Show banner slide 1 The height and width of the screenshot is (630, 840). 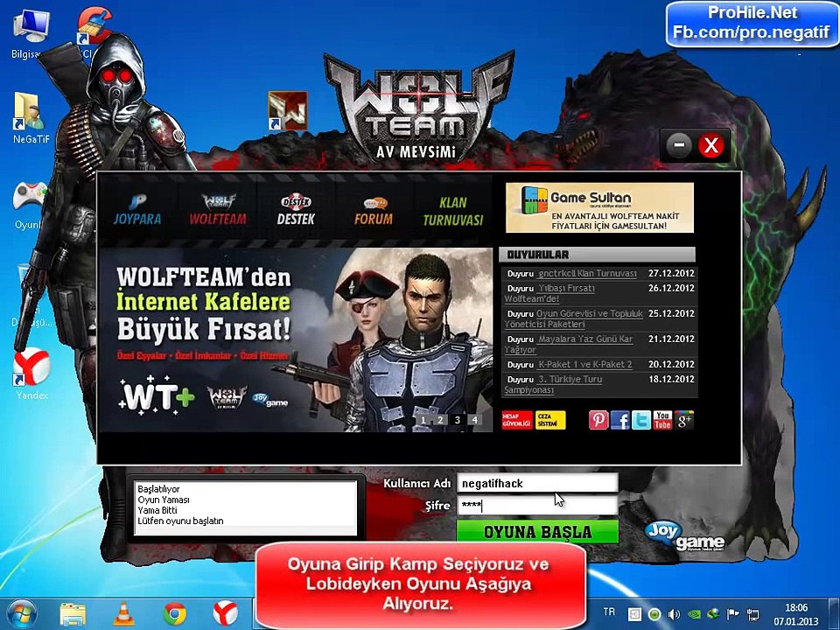point(423,420)
